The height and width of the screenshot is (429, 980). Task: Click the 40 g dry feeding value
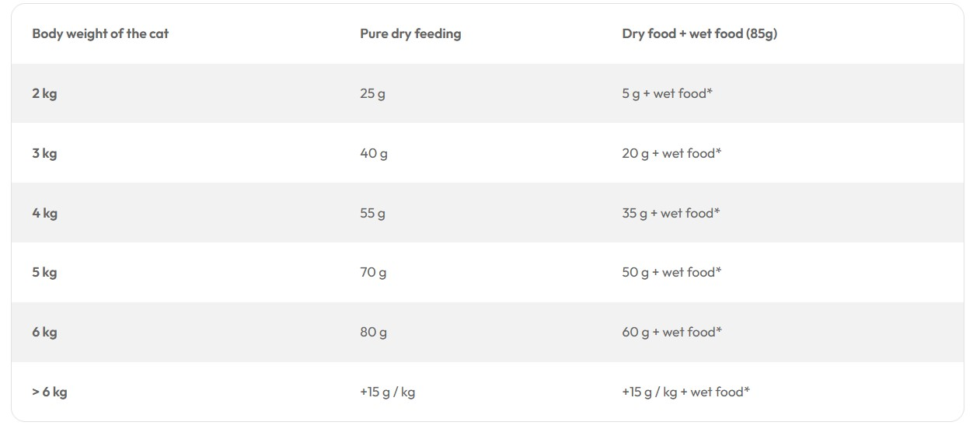374,153
